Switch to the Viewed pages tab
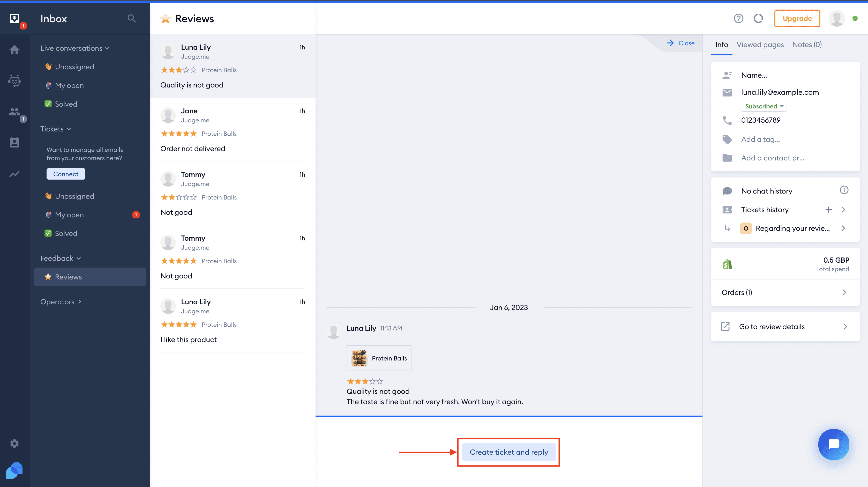 coord(760,45)
